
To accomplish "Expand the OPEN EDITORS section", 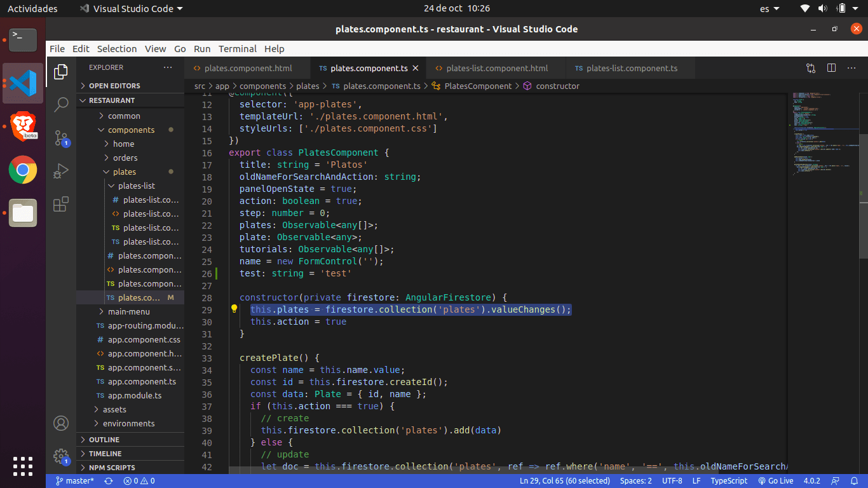I will 114,86.
